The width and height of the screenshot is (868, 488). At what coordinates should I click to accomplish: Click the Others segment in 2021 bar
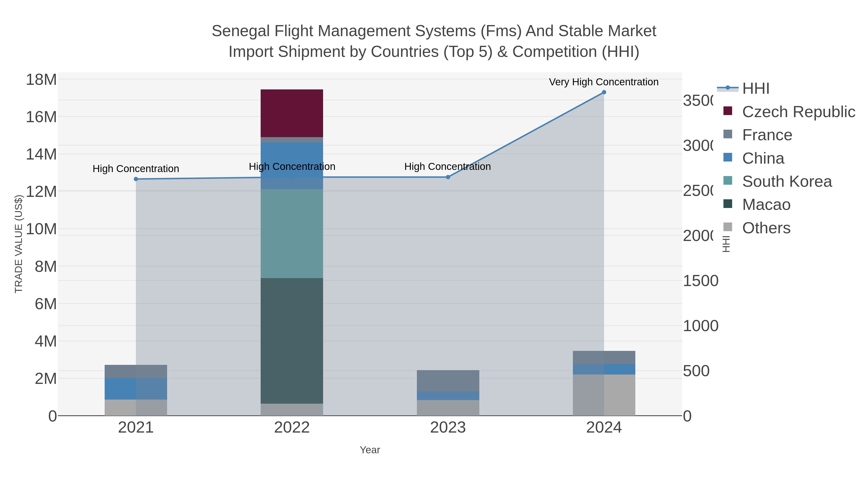(x=136, y=408)
